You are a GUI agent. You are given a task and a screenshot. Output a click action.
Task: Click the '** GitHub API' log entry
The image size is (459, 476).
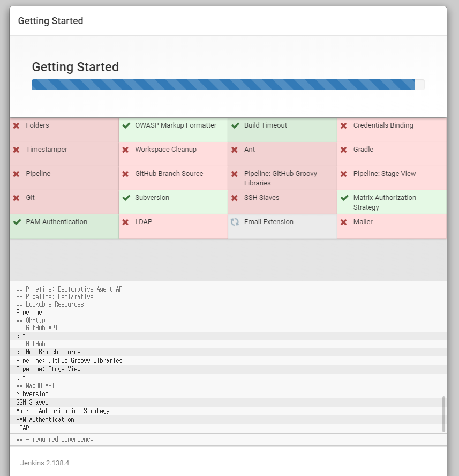(x=37, y=328)
